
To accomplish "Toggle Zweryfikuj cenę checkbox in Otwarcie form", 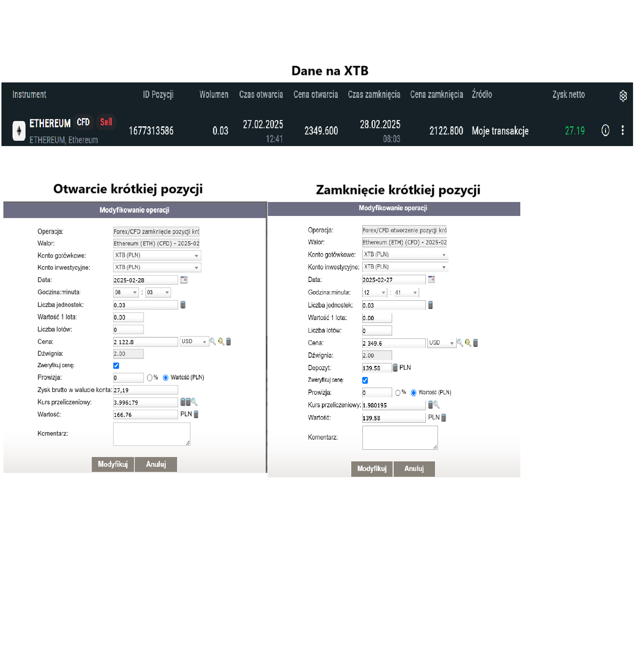I will [116, 365].
